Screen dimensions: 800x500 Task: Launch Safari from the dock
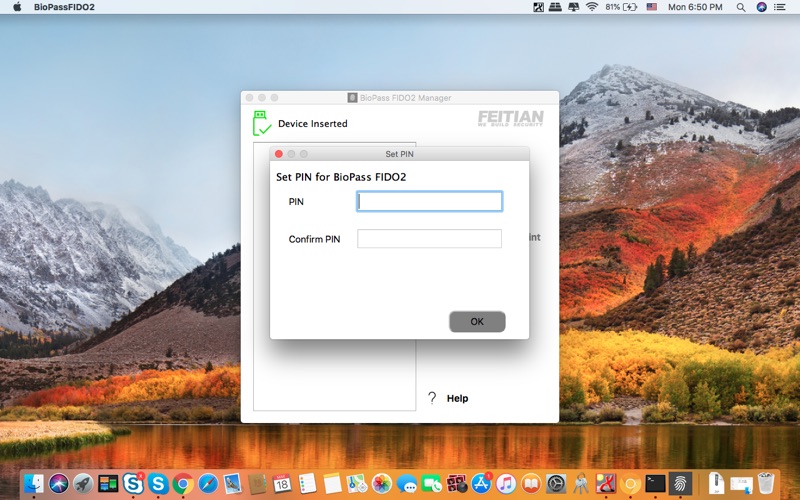[208, 483]
